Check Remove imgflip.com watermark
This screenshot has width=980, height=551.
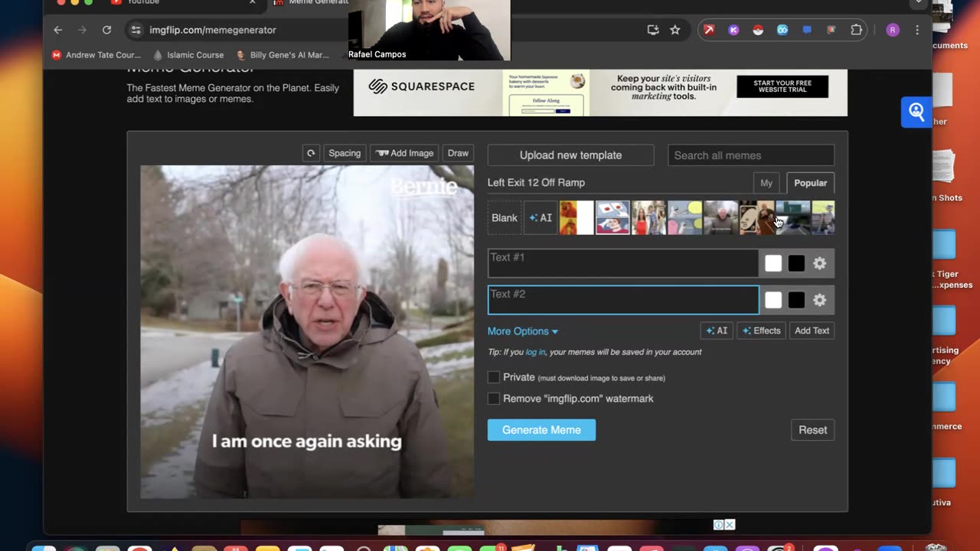[494, 399]
